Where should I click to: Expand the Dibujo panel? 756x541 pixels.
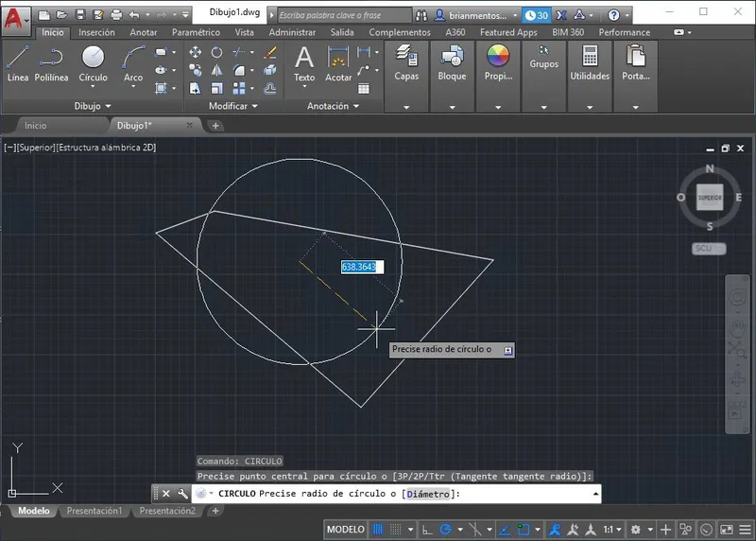pos(93,106)
